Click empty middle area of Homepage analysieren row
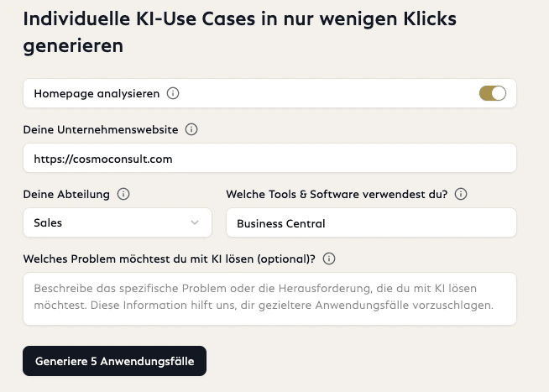Viewport: 549px width, 392px height. pyautogui.click(x=327, y=93)
